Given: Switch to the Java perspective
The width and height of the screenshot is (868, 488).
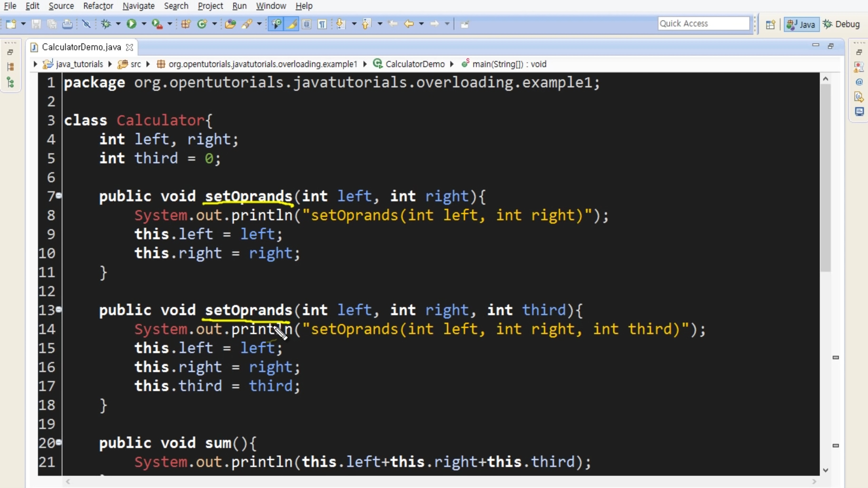Looking at the screenshot, I should click(802, 24).
